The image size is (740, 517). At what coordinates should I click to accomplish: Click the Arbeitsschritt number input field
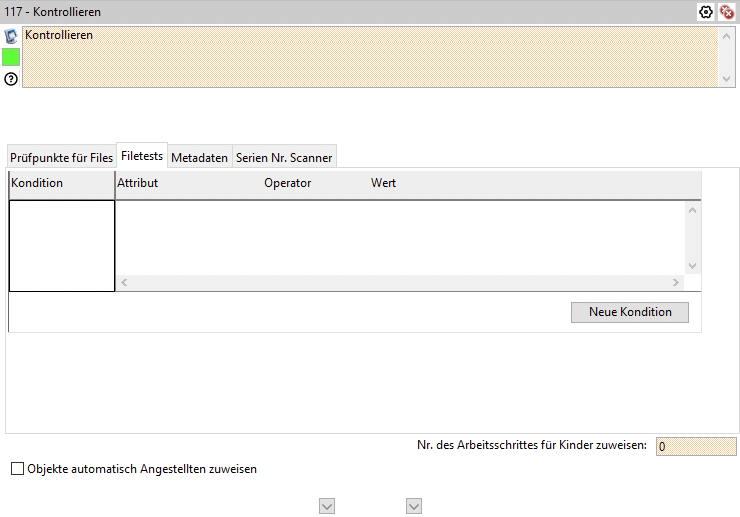(x=696, y=447)
